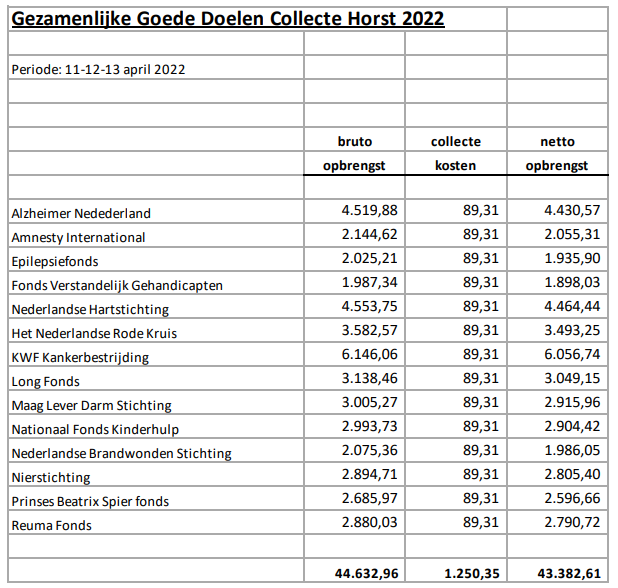Screen dimensions: 618x588
Task: Select the netto value 2.790,72
Action: coord(572,523)
